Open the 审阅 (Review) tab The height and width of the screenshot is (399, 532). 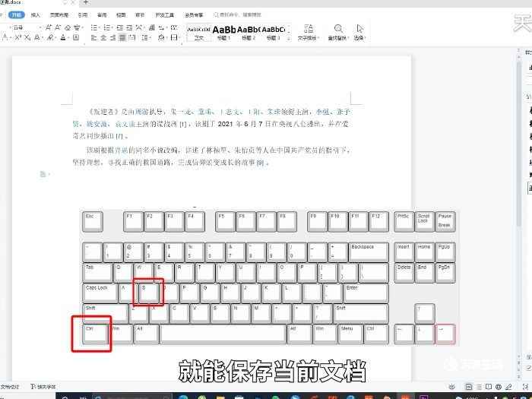102,15
